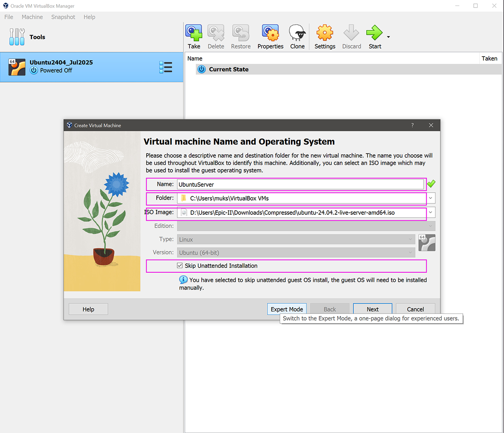
Task: Click the Discard toolbar icon
Action: pyautogui.click(x=352, y=33)
